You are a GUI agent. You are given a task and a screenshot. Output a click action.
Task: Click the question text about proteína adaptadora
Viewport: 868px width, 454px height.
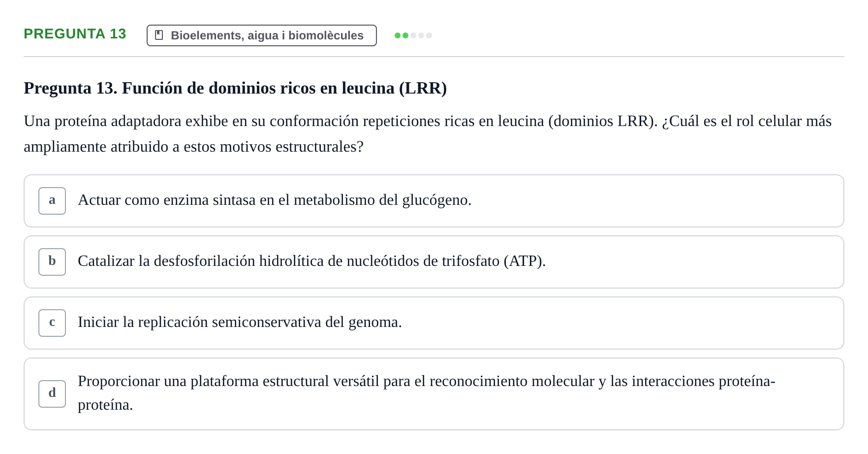pyautogui.click(x=428, y=134)
